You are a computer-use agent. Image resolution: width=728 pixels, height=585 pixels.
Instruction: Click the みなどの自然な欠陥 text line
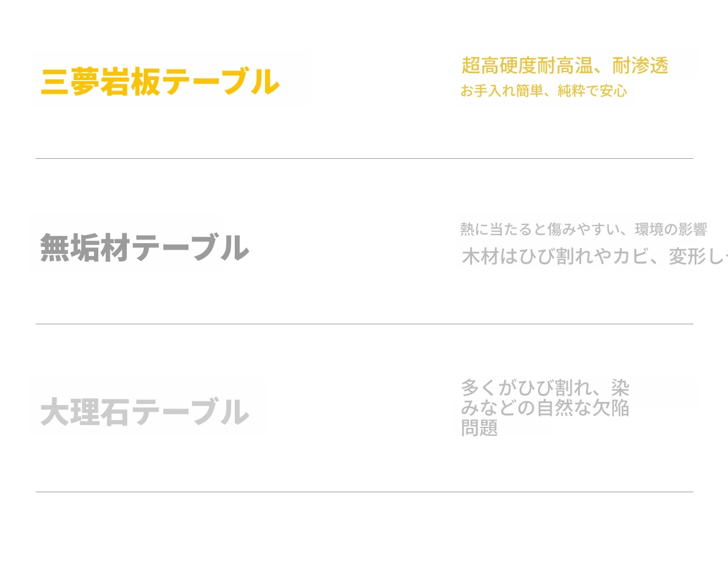[x=545, y=407]
